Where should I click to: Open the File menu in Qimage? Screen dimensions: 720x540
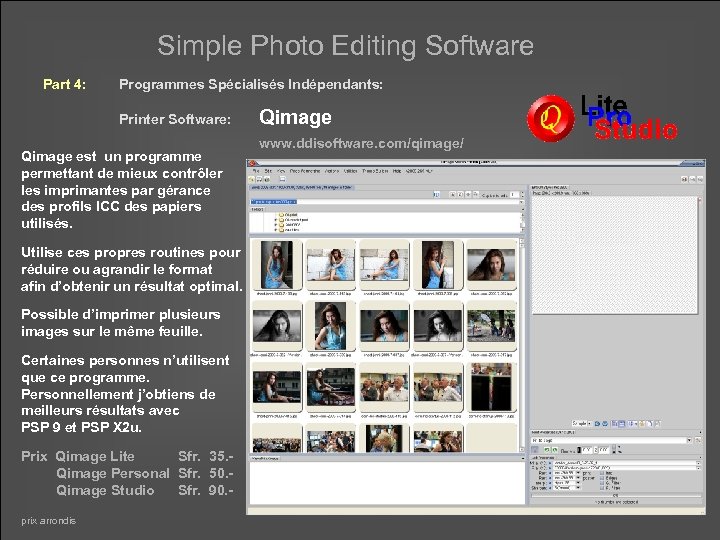click(256, 171)
